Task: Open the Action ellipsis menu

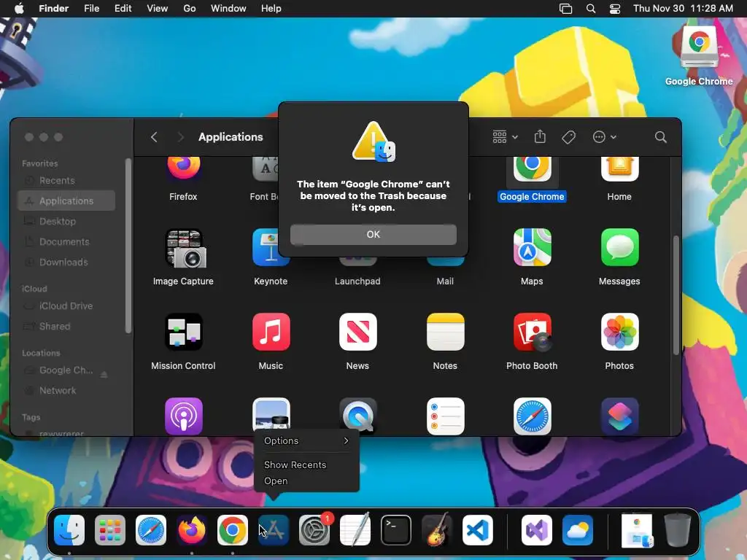Action: (604, 137)
